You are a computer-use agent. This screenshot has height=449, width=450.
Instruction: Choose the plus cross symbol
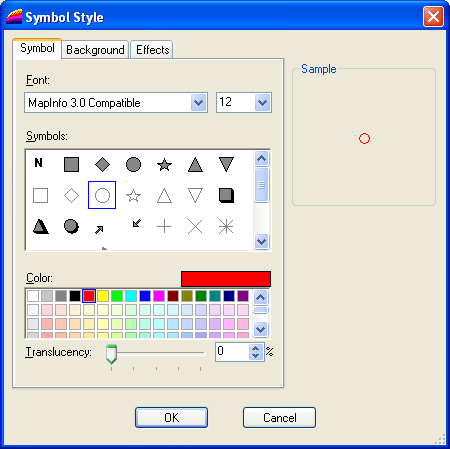[x=164, y=227]
